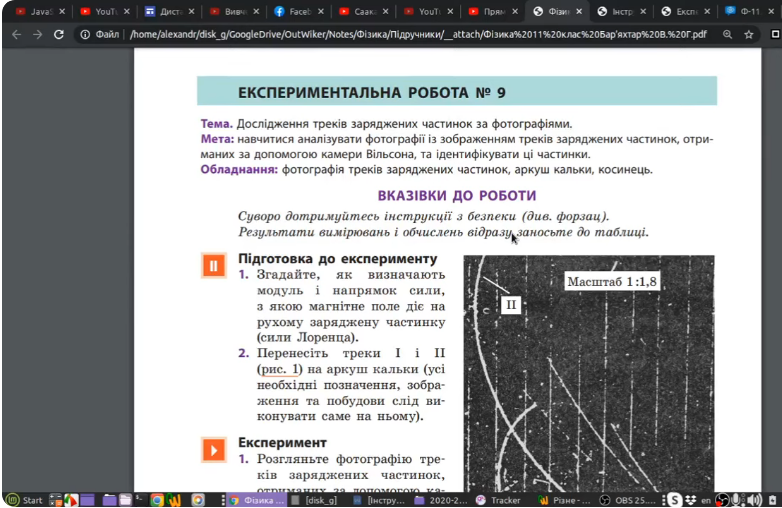The image size is (782, 508).
Task: Close the active Фізи tab
Action: pyautogui.click(x=579, y=11)
